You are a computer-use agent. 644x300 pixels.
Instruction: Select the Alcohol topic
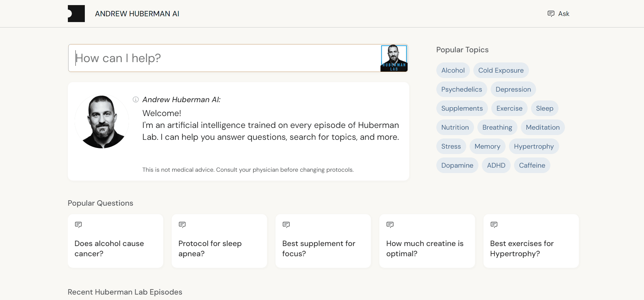[453, 70]
